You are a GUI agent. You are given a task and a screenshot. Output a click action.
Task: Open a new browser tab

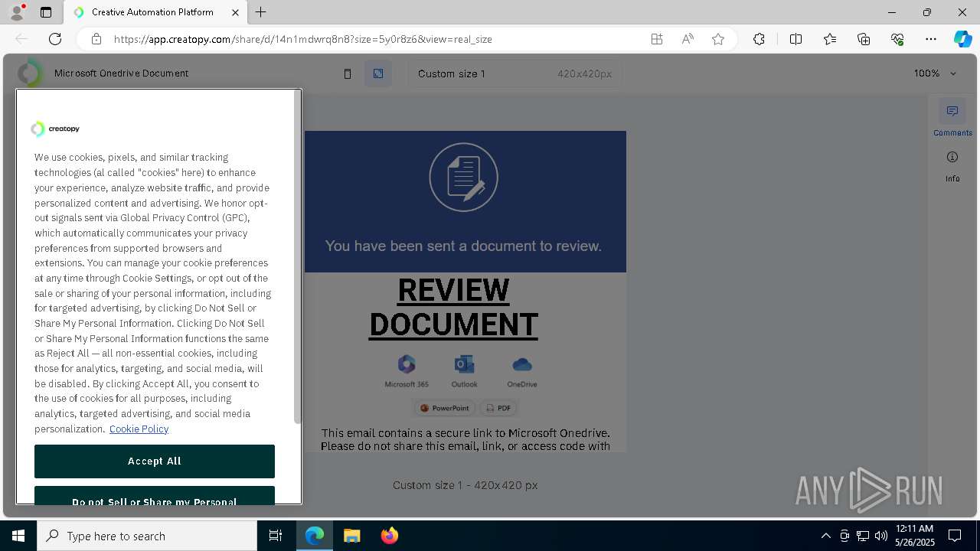261,12
